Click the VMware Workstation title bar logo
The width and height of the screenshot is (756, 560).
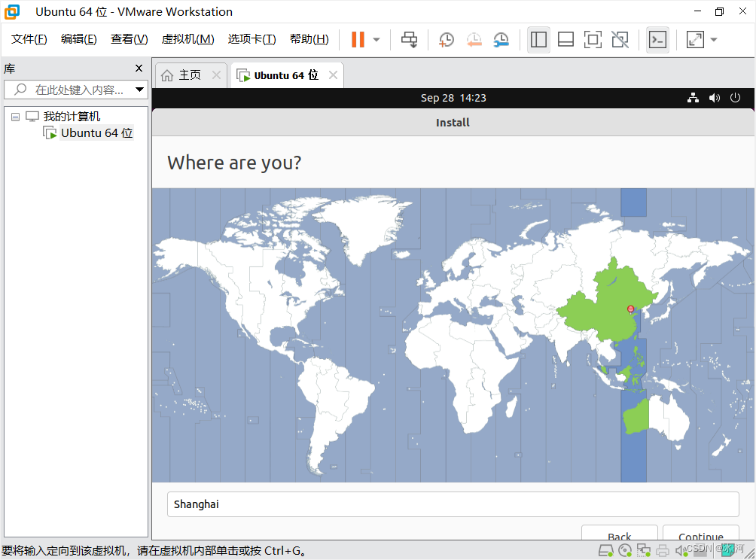click(12, 11)
